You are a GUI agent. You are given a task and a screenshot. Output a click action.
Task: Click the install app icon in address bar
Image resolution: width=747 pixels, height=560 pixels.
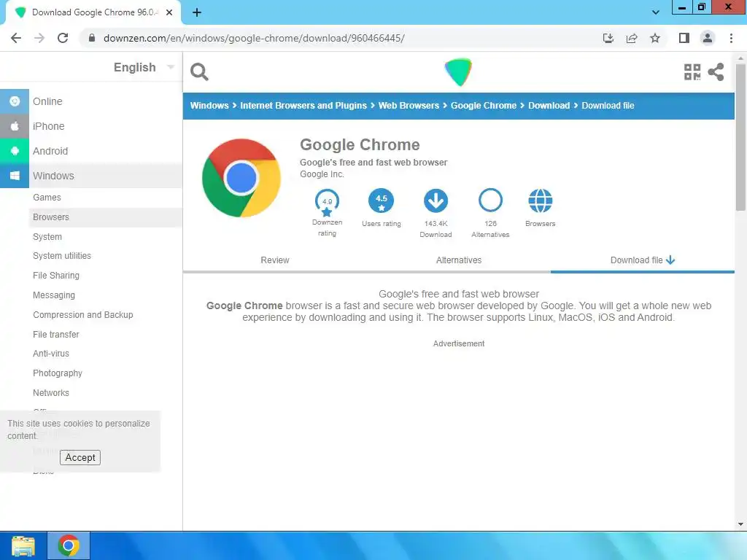coord(608,38)
